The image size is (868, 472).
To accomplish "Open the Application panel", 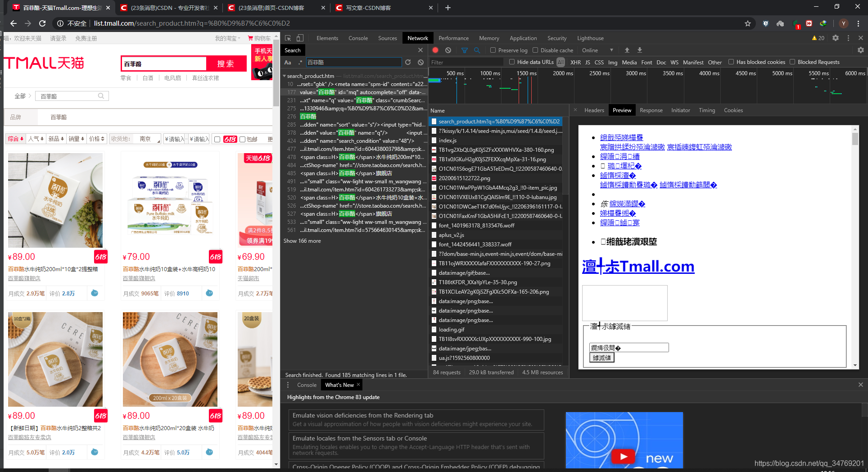I will 523,38.
